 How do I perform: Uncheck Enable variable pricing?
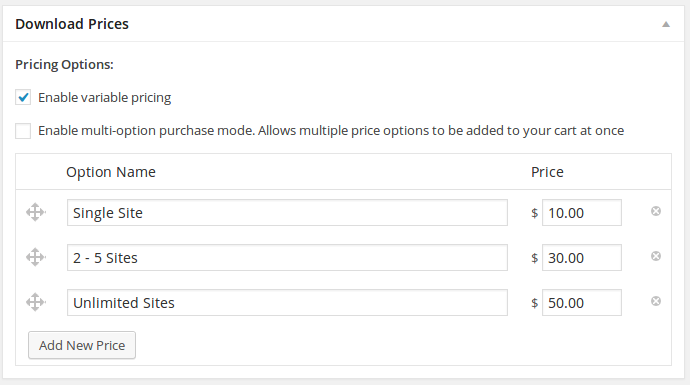[23, 97]
